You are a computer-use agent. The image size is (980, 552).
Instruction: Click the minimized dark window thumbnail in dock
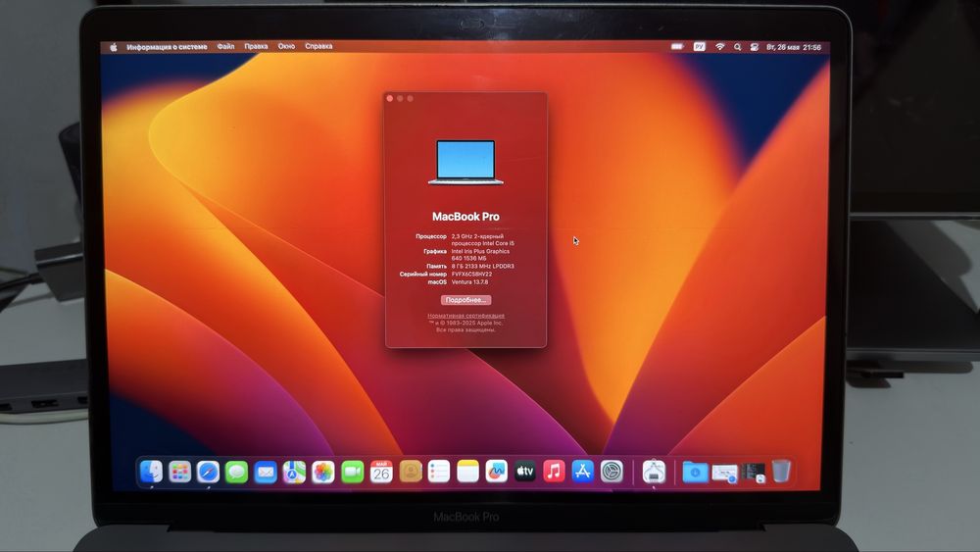pos(753,473)
